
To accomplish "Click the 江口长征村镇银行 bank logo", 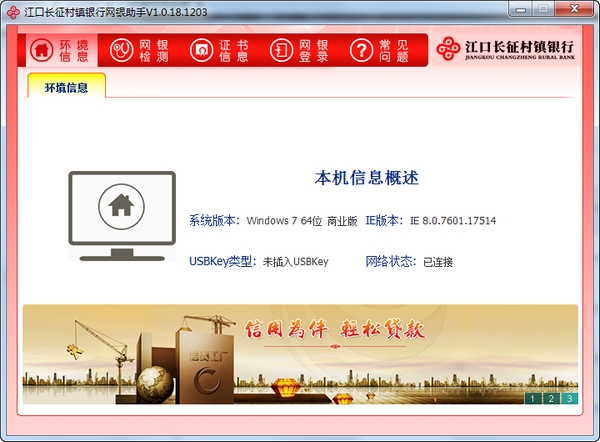I will (x=505, y=49).
